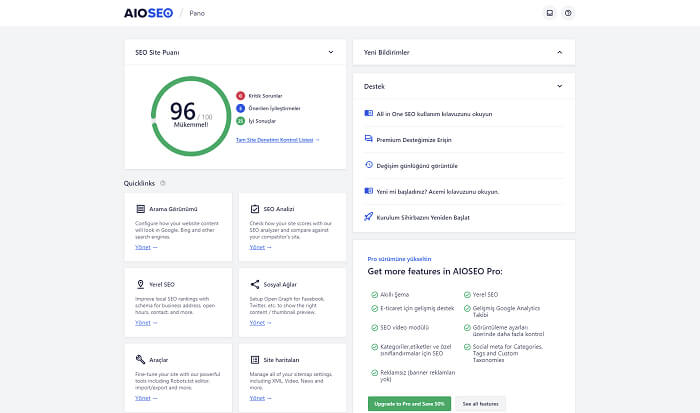Click the Sosyal Ağlar share icon
The image size is (700, 413).
point(255,284)
